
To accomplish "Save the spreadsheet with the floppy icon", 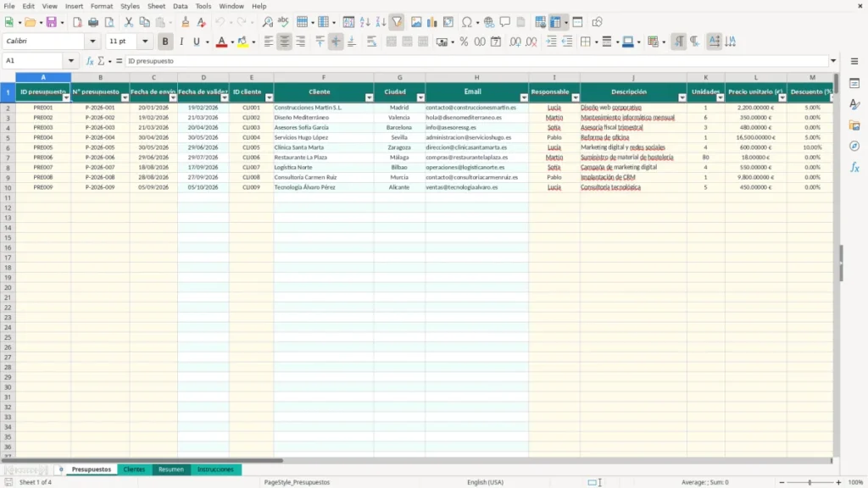I will tap(52, 22).
